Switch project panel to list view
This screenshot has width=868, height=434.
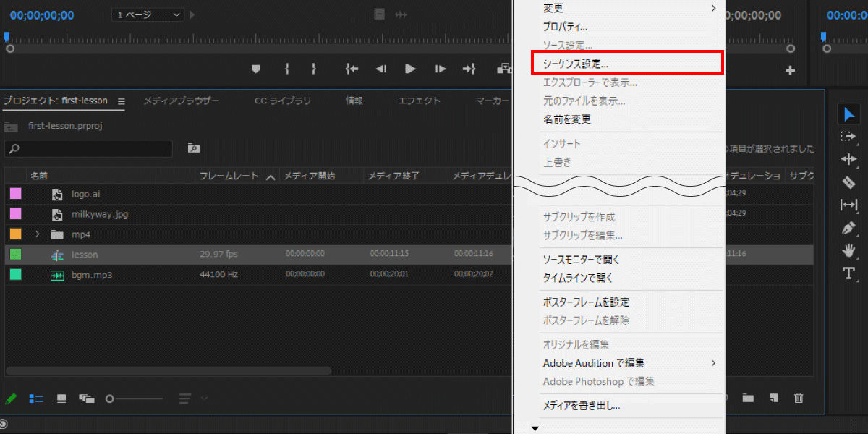(36, 399)
